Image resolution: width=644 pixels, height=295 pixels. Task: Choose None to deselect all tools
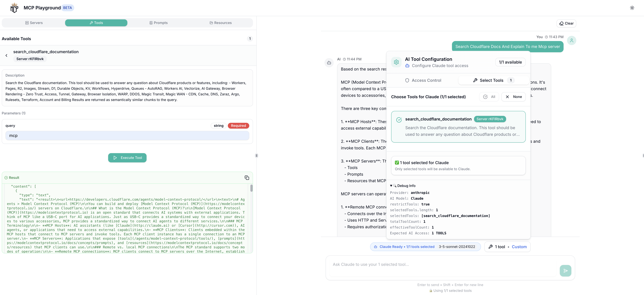point(513,97)
